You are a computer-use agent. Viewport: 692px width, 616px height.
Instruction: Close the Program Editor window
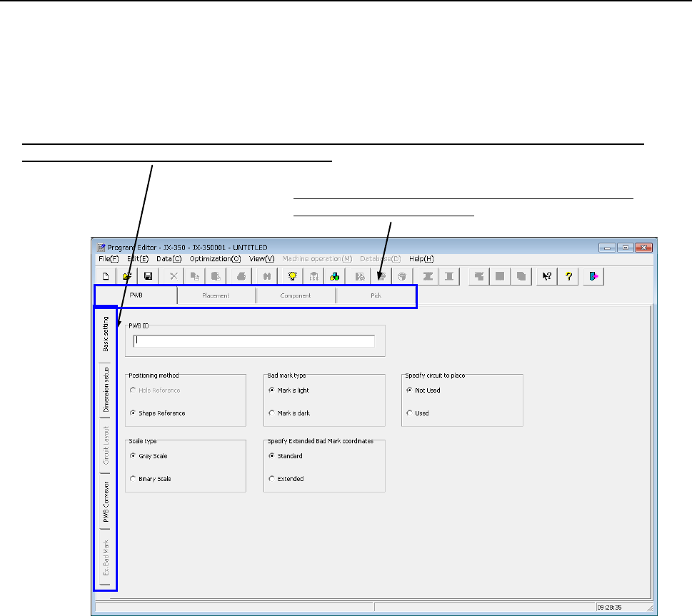pyautogui.click(x=643, y=248)
